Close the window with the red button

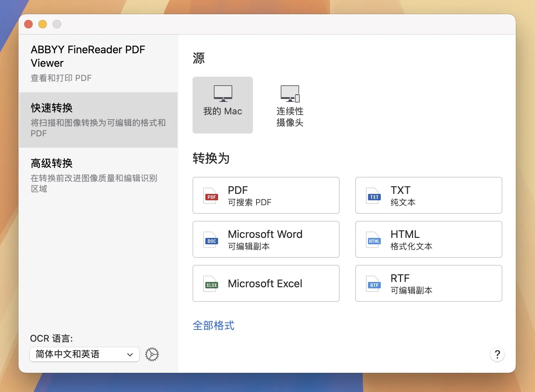point(28,24)
